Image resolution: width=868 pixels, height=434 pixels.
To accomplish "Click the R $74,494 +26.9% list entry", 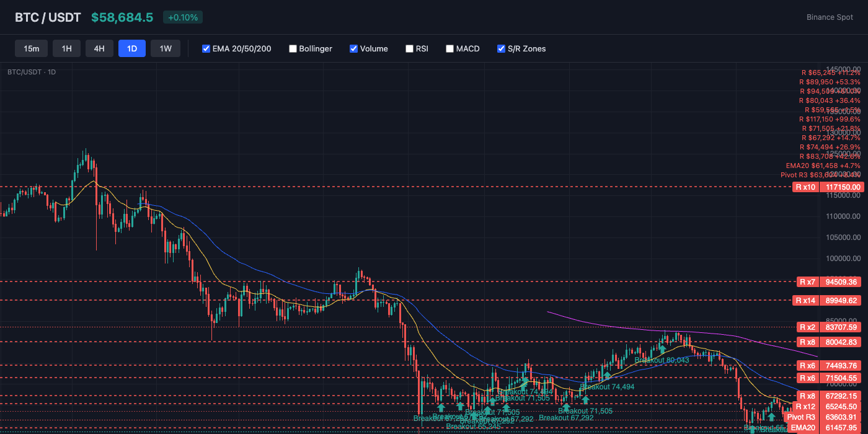I will (x=830, y=147).
